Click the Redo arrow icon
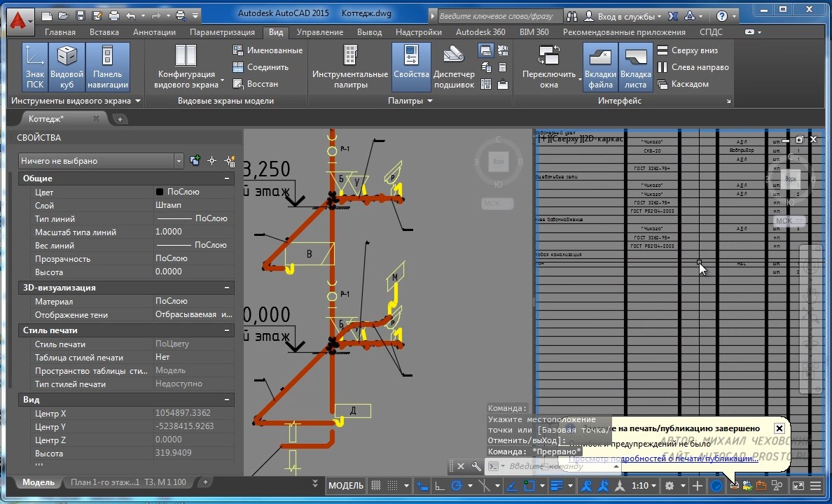The height and width of the screenshot is (504, 832). pos(156,15)
